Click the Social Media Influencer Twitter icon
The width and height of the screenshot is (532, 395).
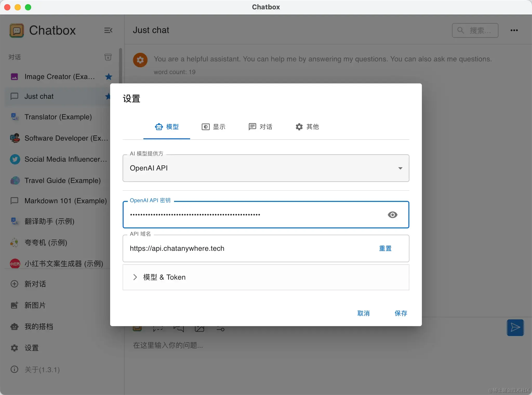[x=15, y=159]
